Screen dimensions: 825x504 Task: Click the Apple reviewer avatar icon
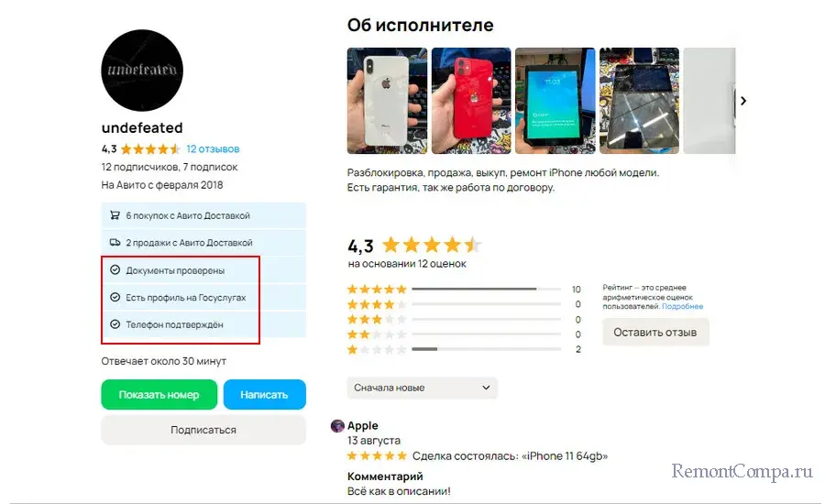337,425
